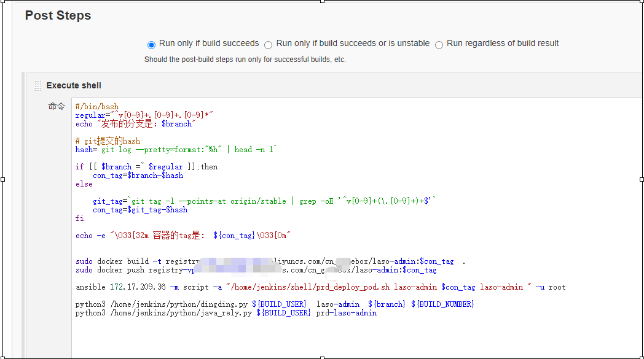Image resolution: width=644 pixels, height=359 pixels.
Task: Click the python3 java_rely.py command line
Action: coord(226,313)
